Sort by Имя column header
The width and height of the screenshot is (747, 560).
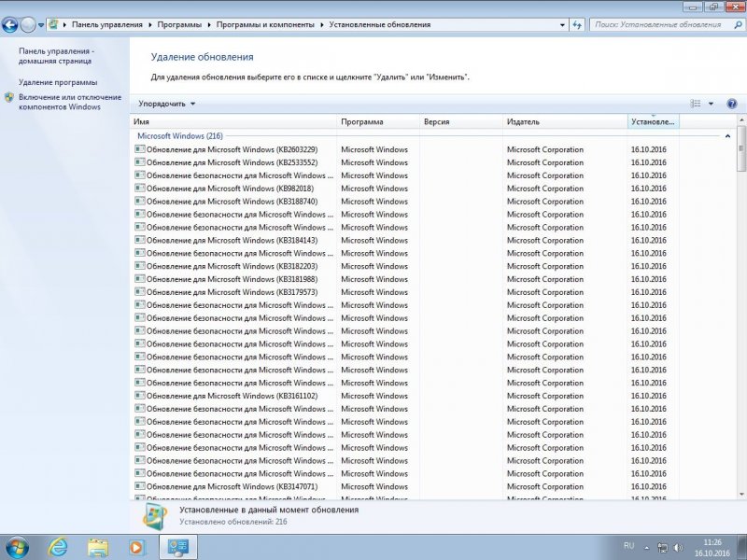coord(233,121)
